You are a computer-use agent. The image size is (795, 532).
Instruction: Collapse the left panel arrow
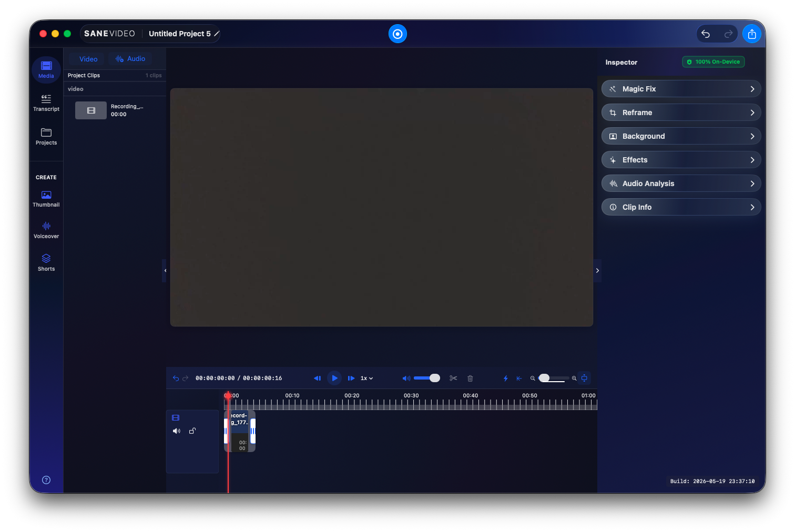(x=165, y=271)
